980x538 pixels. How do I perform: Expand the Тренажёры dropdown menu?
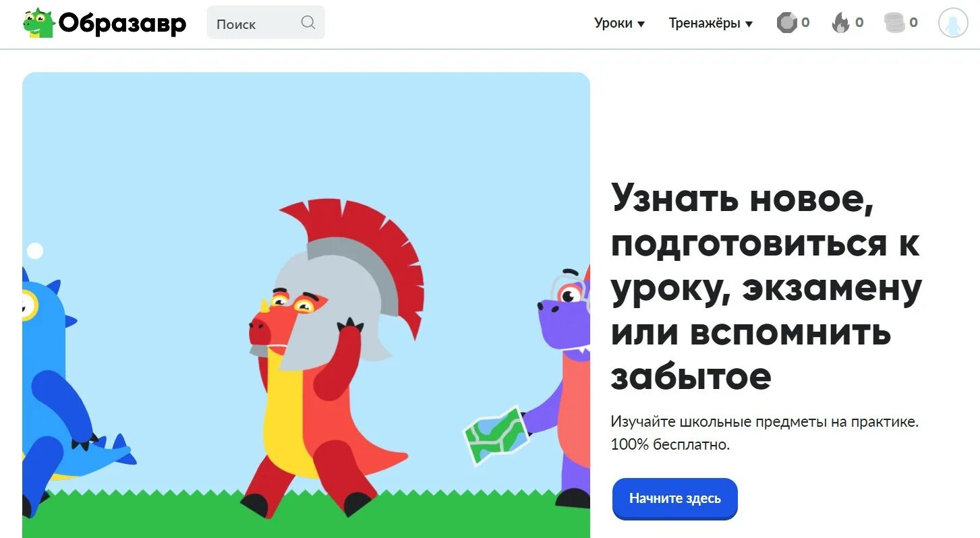[x=710, y=23]
